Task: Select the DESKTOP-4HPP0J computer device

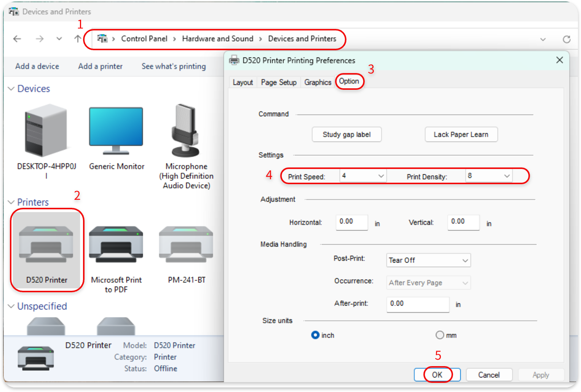Action: 46,131
